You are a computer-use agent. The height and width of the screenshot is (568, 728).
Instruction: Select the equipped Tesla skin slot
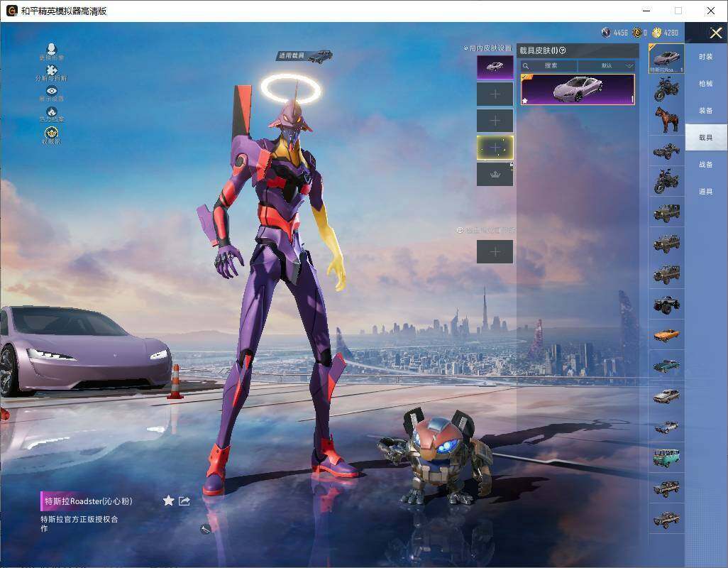495,67
